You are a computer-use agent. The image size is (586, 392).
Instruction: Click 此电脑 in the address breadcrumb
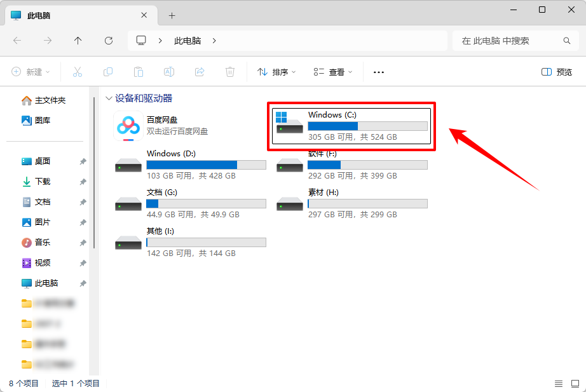click(x=187, y=41)
